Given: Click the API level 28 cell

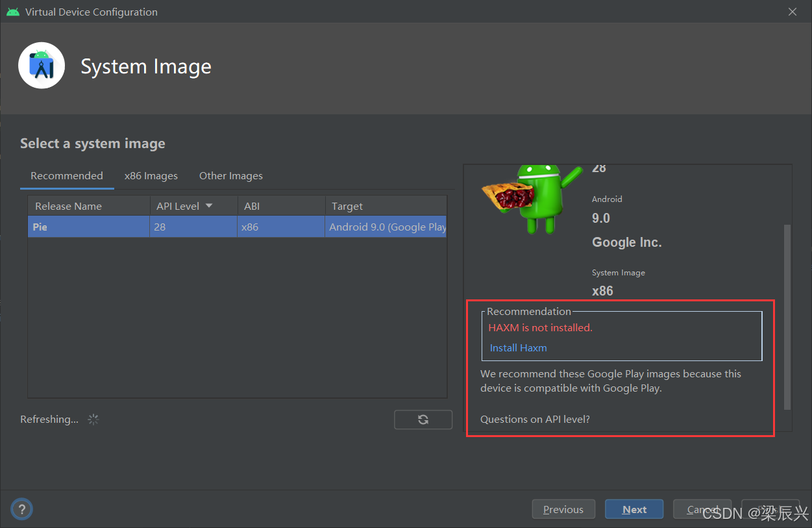Looking at the screenshot, I should pos(193,227).
